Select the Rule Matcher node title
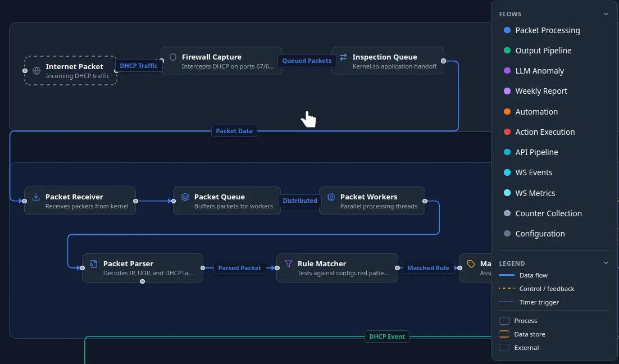Screen dimensions: 619x364 pyautogui.click(x=322, y=263)
